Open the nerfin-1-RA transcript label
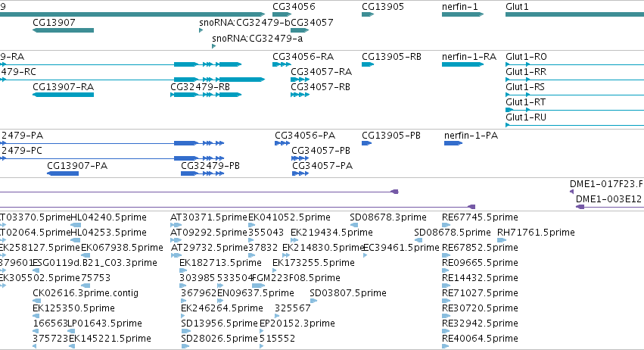 click(469, 56)
